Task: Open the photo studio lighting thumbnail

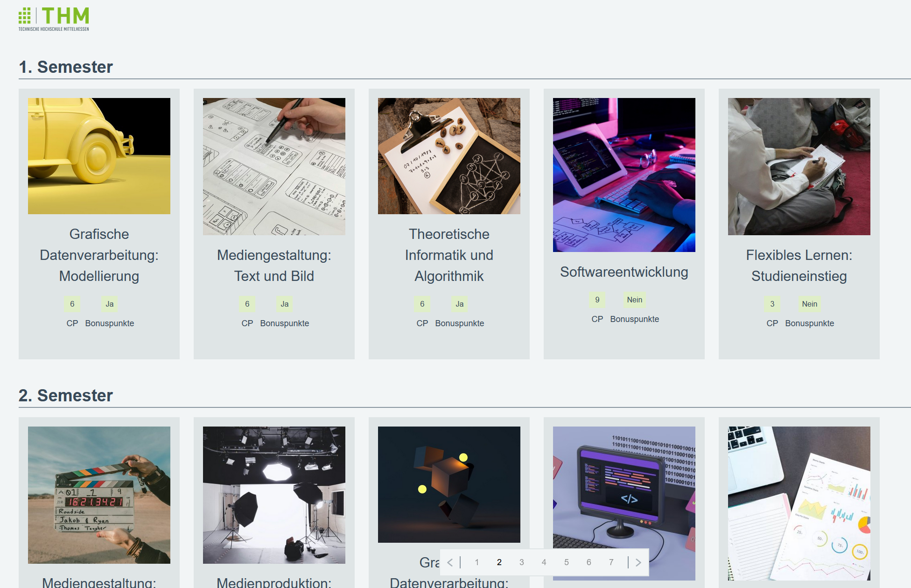Action: click(274, 495)
